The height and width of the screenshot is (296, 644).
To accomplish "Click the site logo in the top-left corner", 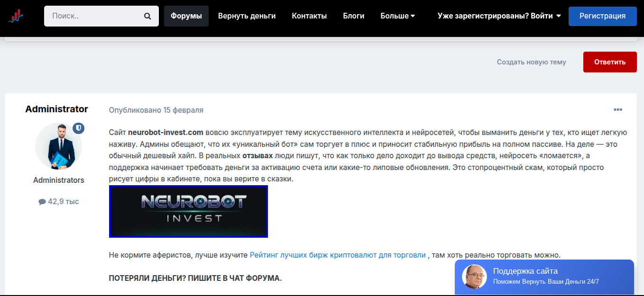I will click(x=16, y=15).
